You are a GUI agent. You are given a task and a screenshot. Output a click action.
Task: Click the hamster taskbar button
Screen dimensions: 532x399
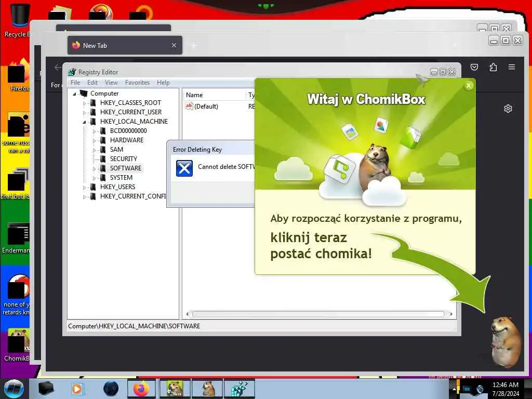coord(207,389)
